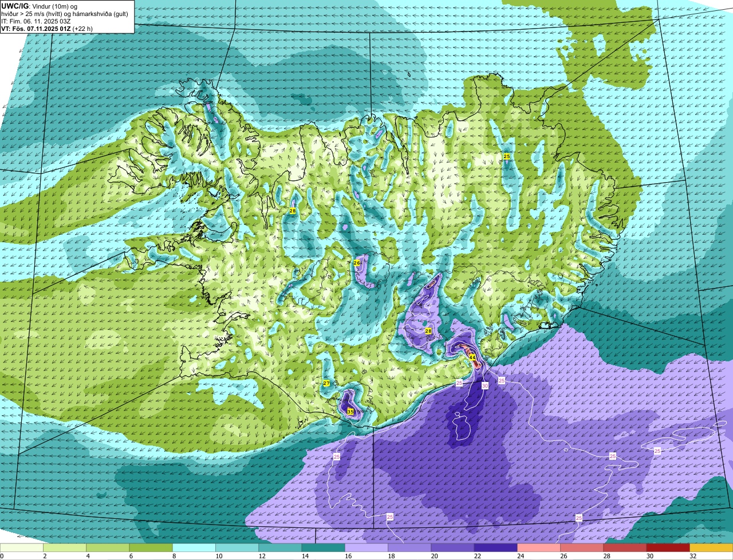Pick the 20–22 m/s violet legend swatch
Image resolution: width=733 pixels, height=560 pixels.
[453, 547]
